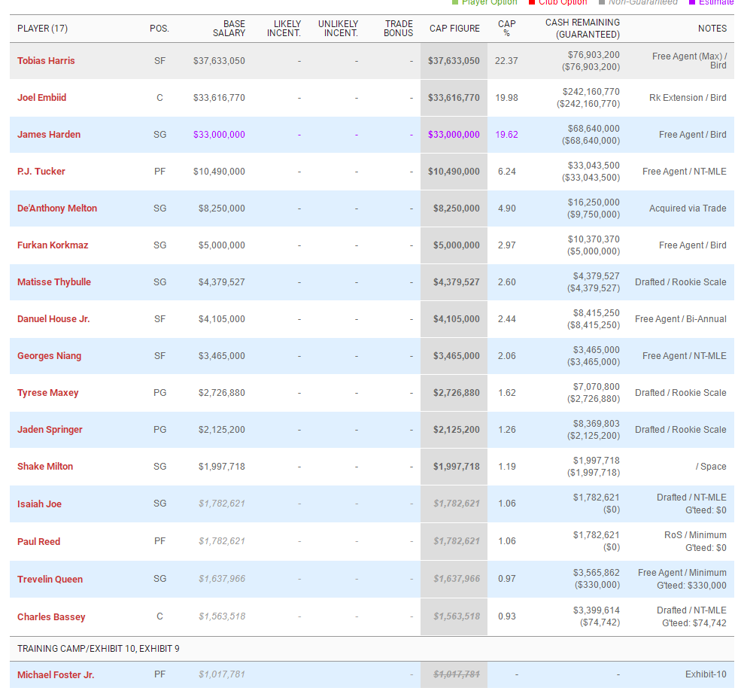The height and width of the screenshot is (700, 738).
Task: Open Joel Embiid player link
Action: (42, 98)
